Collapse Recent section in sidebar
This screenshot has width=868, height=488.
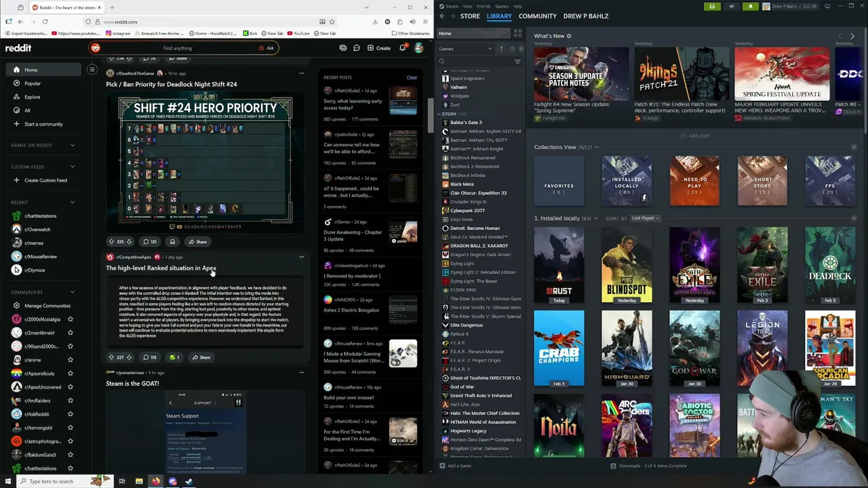pos(73,202)
